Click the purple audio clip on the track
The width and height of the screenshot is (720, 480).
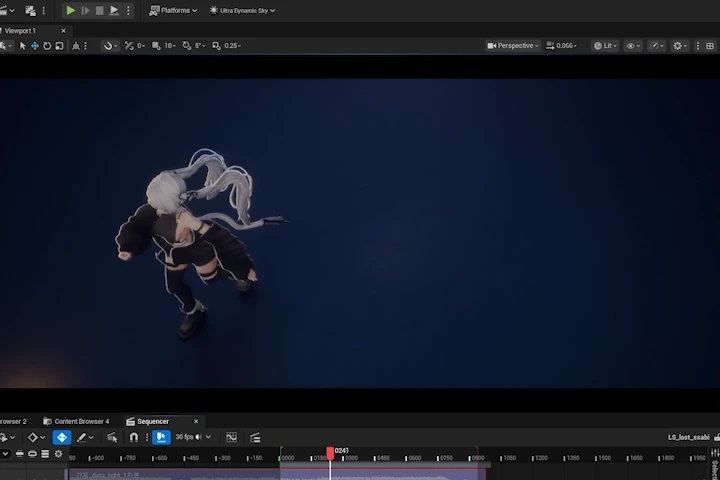[x=277, y=474]
